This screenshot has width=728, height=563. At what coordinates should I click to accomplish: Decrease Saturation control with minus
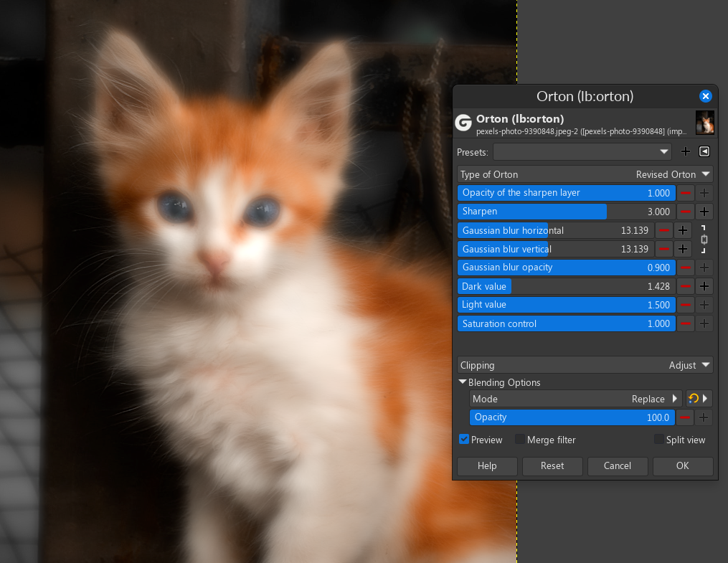pos(685,323)
